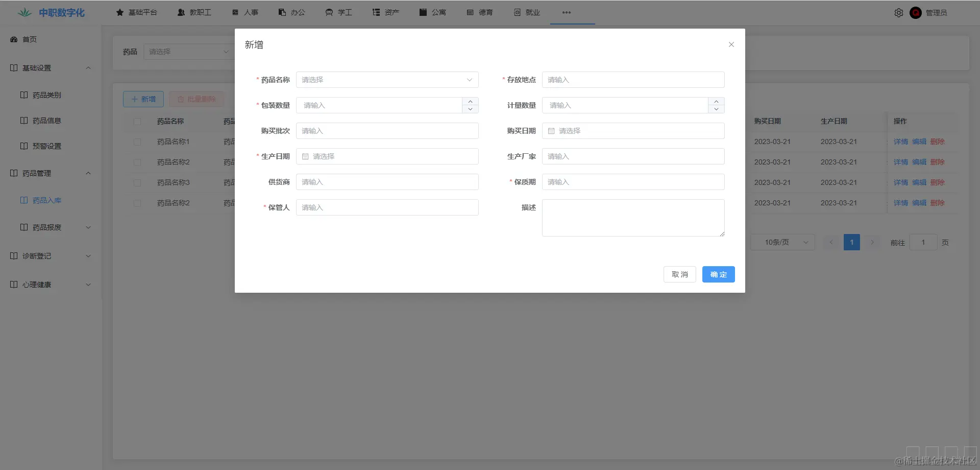Toggle the select-all checkbox in table header
The height and width of the screenshot is (470, 980).
click(x=137, y=122)
